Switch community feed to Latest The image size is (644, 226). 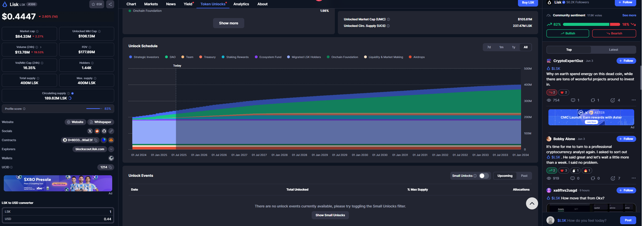point(613,50)
